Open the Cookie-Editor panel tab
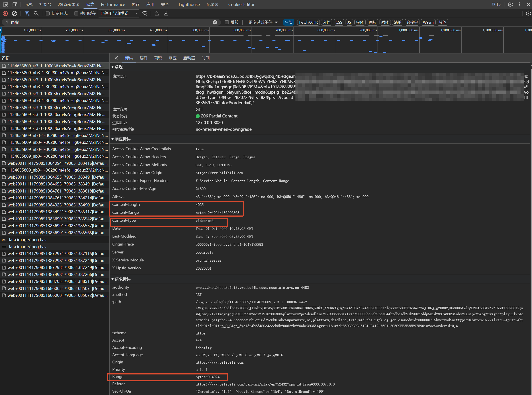Image resolution: width=532 pixels, height=395 pixels. click(241, 4)
